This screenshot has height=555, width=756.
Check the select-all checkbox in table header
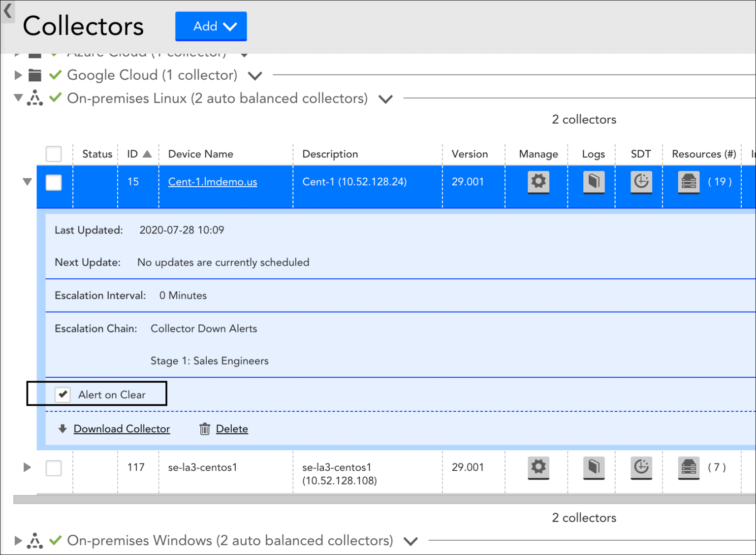point(53,154)
